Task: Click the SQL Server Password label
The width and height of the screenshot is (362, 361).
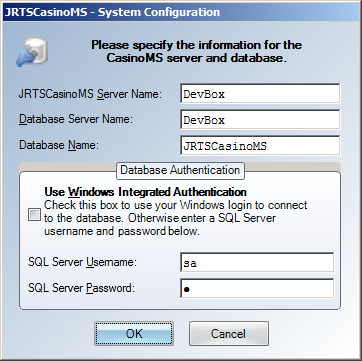Action: [81, 288]
